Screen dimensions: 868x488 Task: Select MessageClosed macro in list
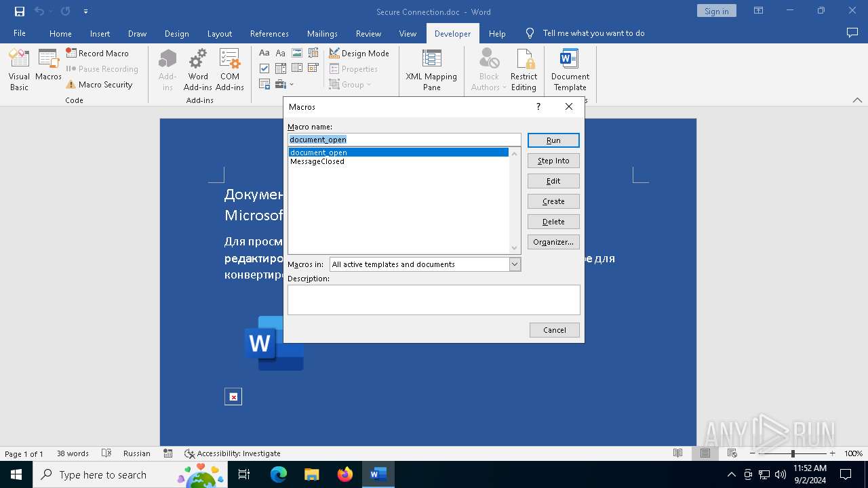(x=399, y=161)
